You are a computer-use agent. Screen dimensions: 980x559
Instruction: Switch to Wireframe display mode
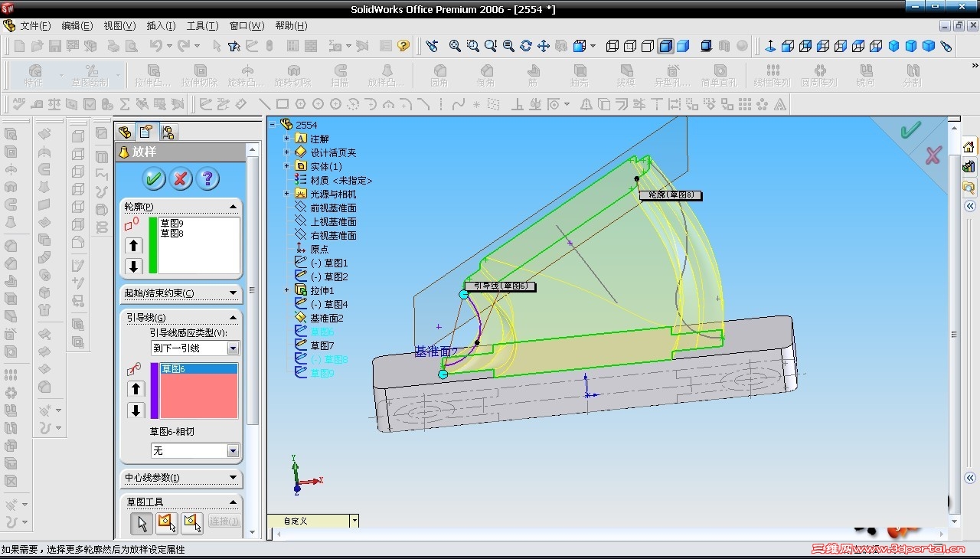click(612, 46)
